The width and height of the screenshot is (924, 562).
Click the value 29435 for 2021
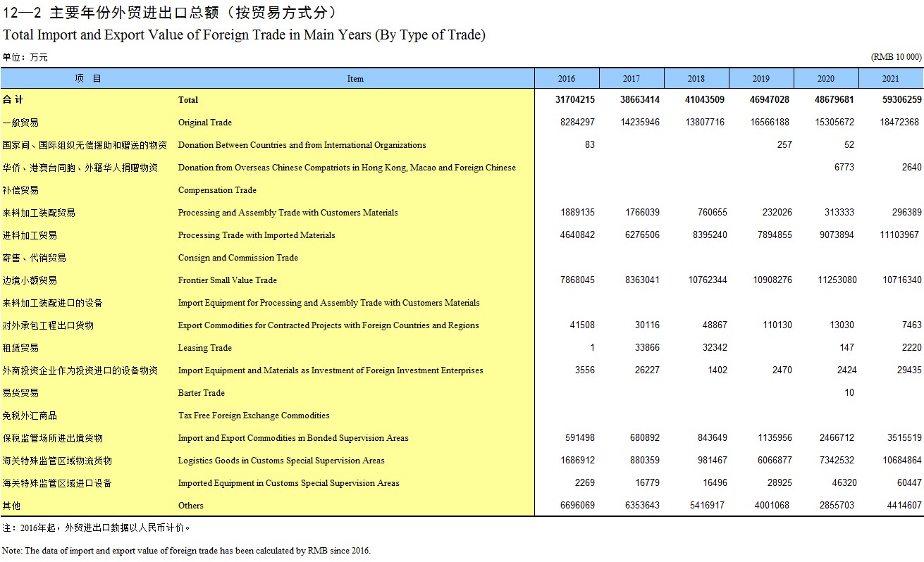(x=909, y=370)
